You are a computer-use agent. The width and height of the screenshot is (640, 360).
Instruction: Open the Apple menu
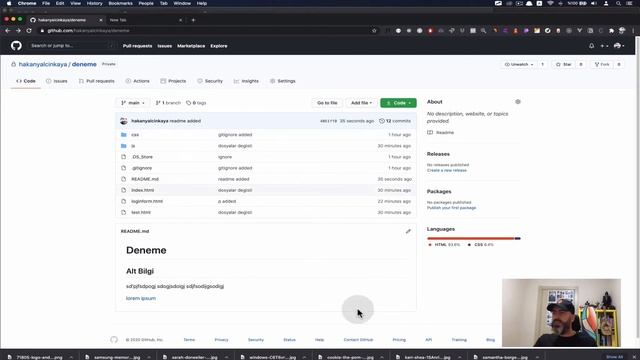click(x=9, y=3)
